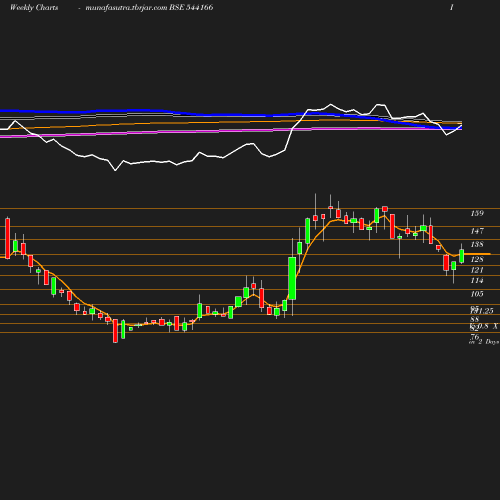Viewport: 500px width, 500px height.
Task: Select the 121 price axis label
Action: click(477, 270)
